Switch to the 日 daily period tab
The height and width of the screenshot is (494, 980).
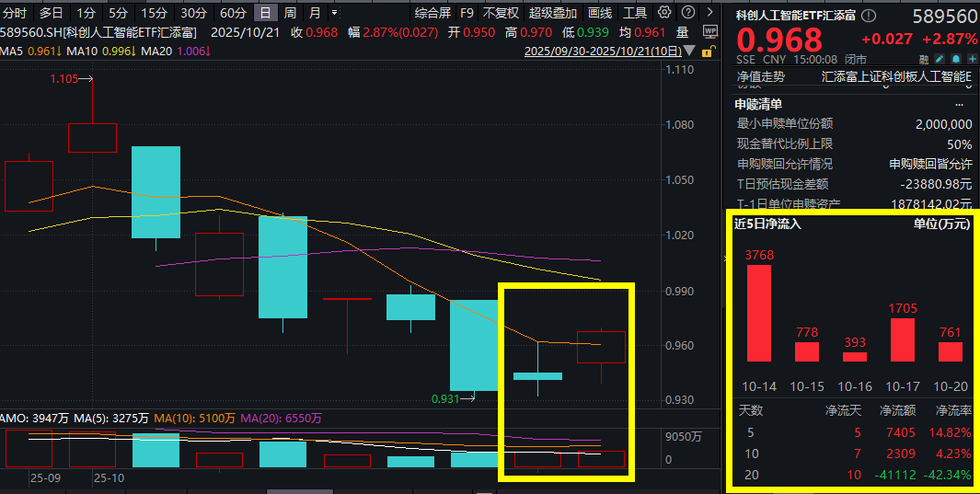click(x=265, y=13)
